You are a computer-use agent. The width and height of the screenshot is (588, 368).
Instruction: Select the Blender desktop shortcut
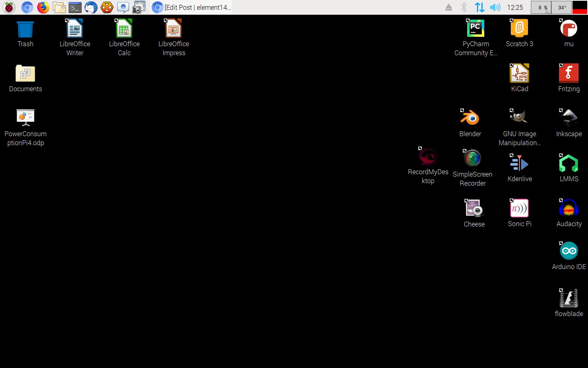coord(470,123)
